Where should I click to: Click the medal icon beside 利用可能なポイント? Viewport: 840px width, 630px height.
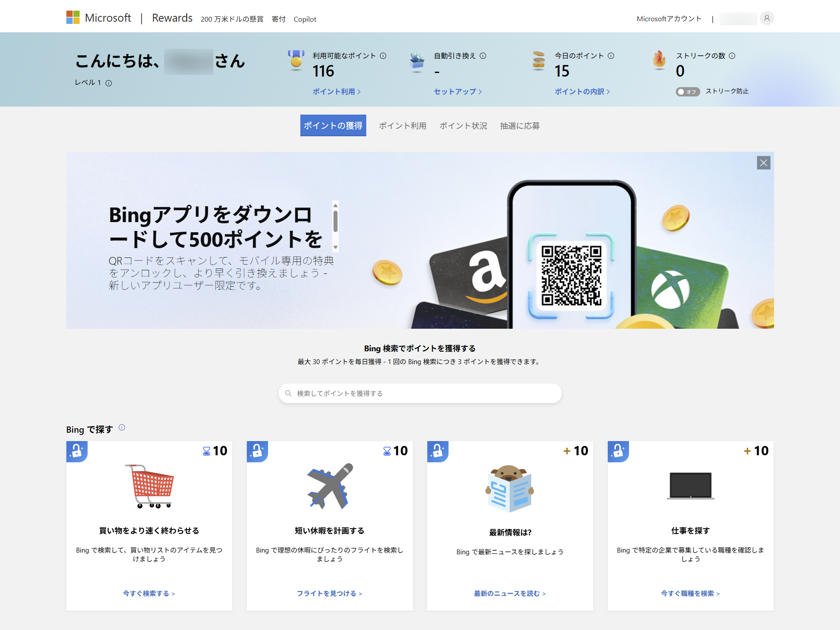pyautogui.click(x=296, y=60)
